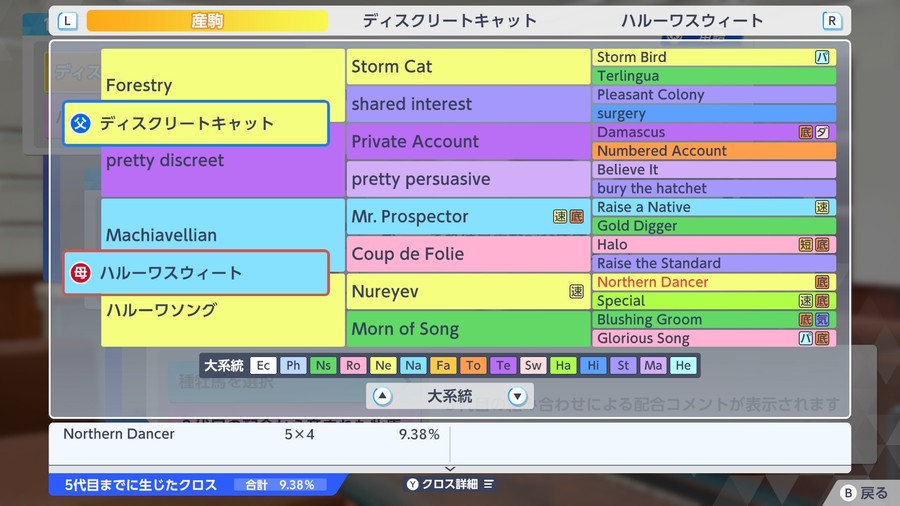Select the Ph lineage swatch
The height and width of the screenshot is (506, 900).
tap(293, 365)
